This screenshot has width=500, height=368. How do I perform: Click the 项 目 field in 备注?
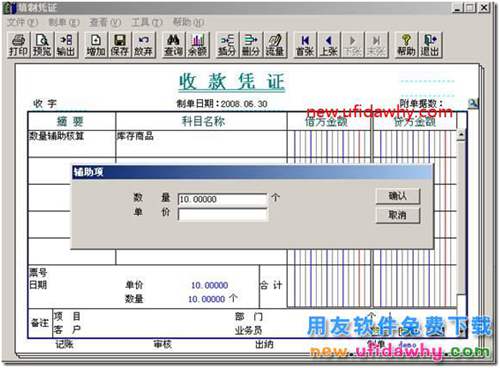point(67,316)
